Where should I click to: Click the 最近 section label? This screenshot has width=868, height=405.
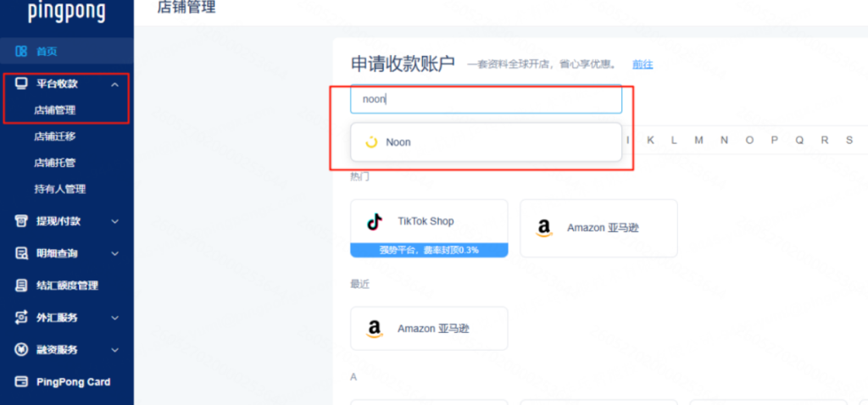(359, 285)
